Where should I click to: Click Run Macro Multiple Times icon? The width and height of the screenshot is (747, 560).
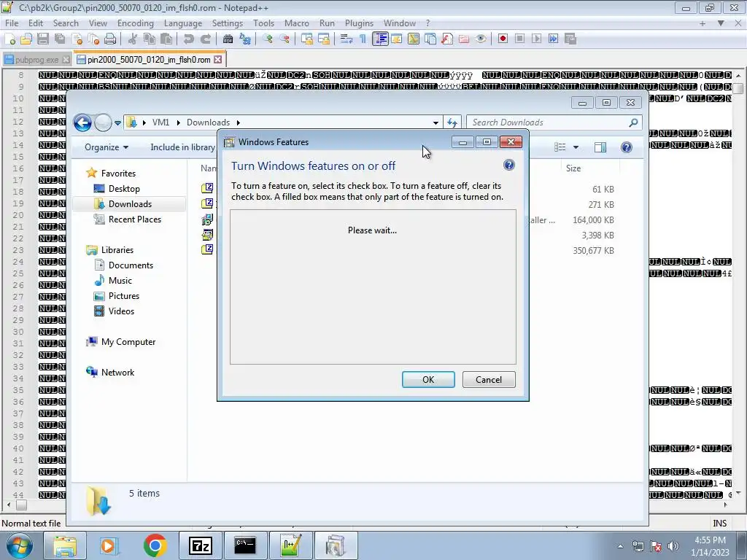click(x=553, y=39)
